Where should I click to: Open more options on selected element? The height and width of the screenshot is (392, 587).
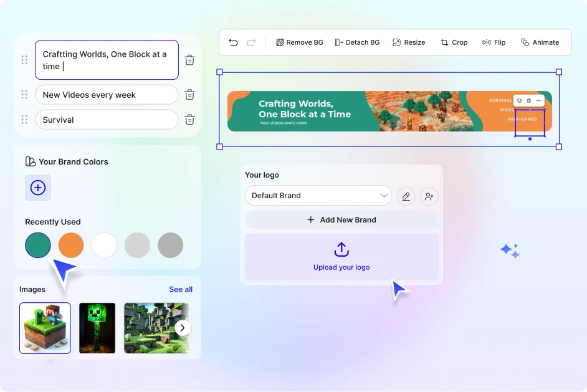tap(538, 100)
